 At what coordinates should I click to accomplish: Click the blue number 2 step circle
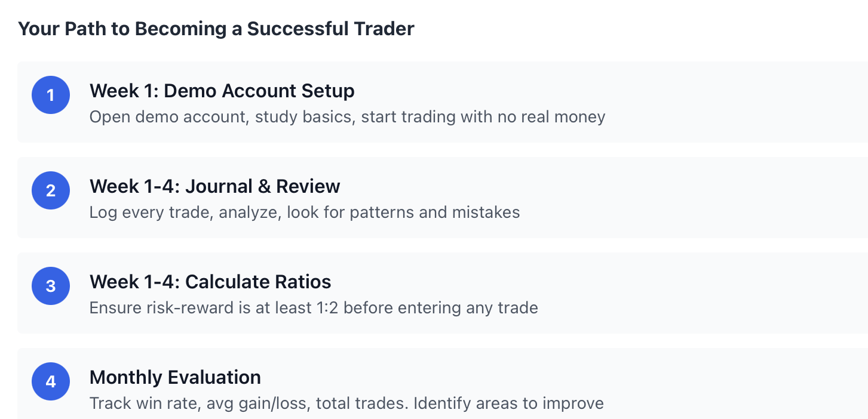(x=51, y=190)
